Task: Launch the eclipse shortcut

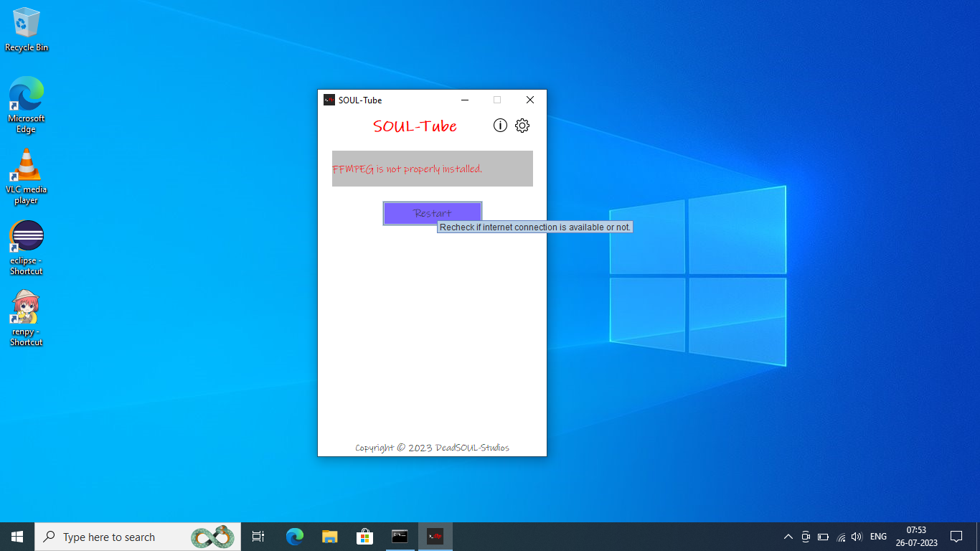Action: pyautogui.click(x=26, y=235)
